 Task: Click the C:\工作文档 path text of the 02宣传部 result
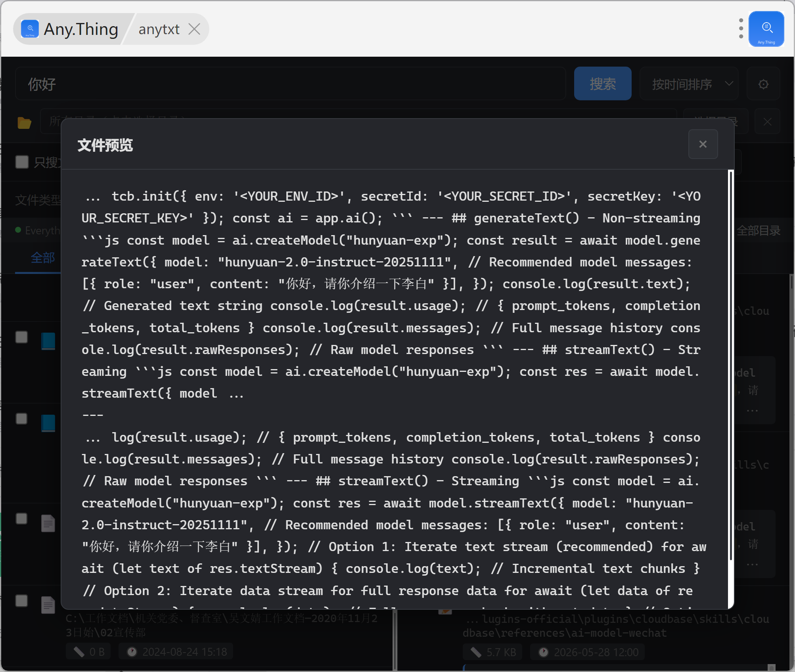[x=221, y=625]
